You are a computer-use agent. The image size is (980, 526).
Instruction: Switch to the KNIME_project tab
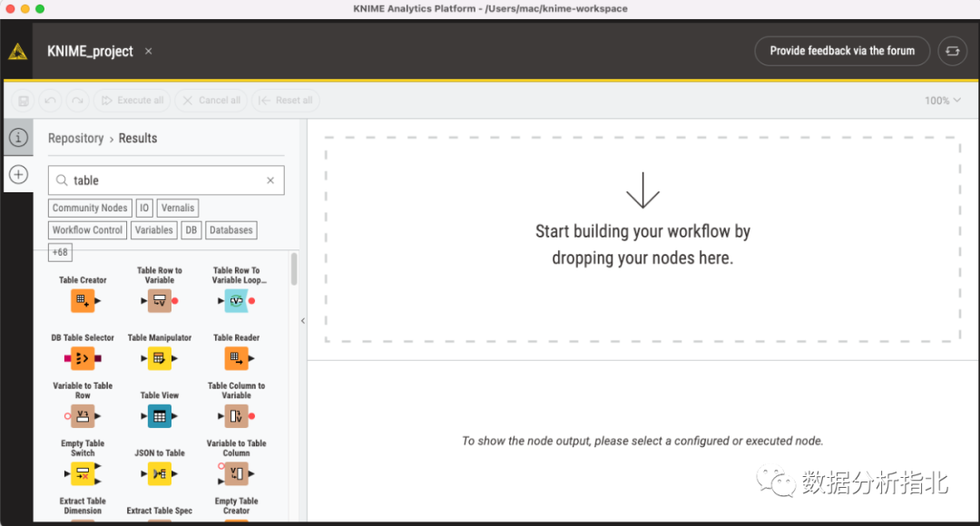click(90, 51)
